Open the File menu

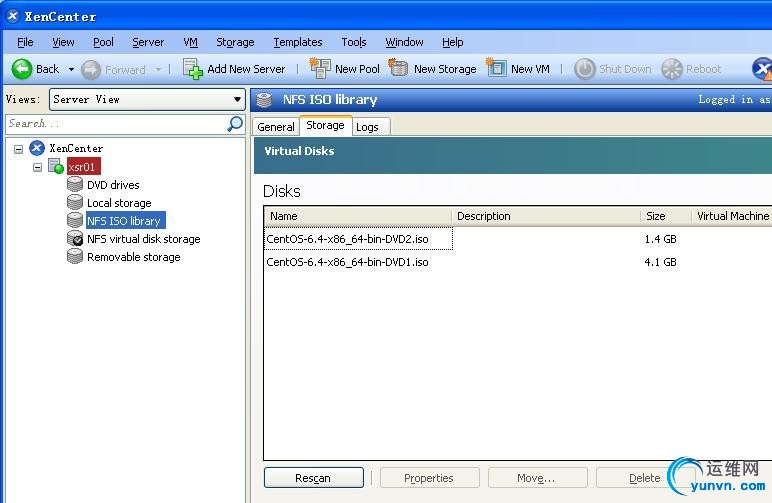pos(25,42)
